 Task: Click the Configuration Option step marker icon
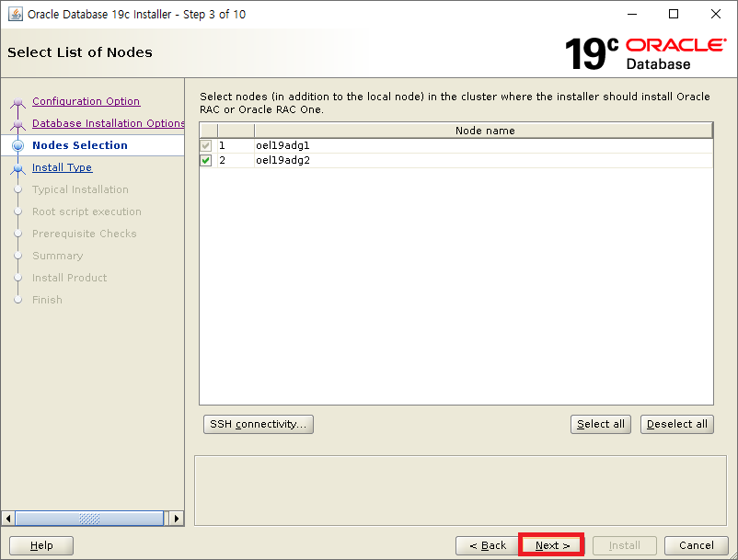pos(17,102)
